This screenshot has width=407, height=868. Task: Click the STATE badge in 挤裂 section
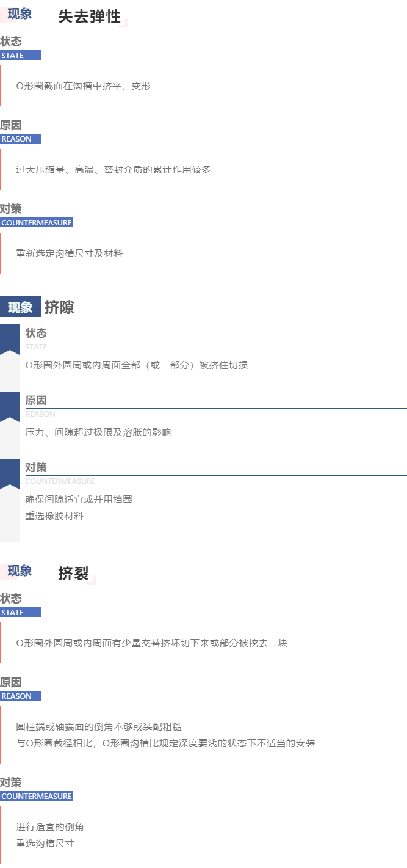[x=20, y=612]
